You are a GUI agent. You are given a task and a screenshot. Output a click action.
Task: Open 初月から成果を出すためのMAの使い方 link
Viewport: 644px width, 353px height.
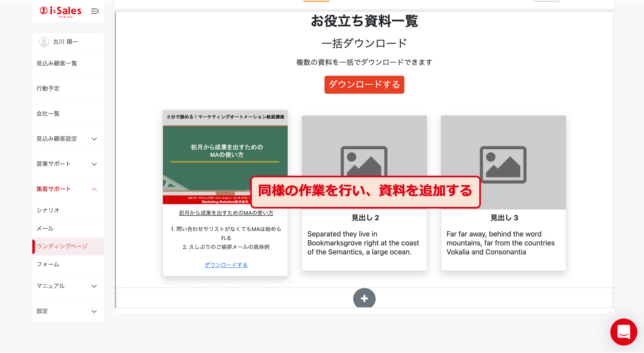[226, 213]
